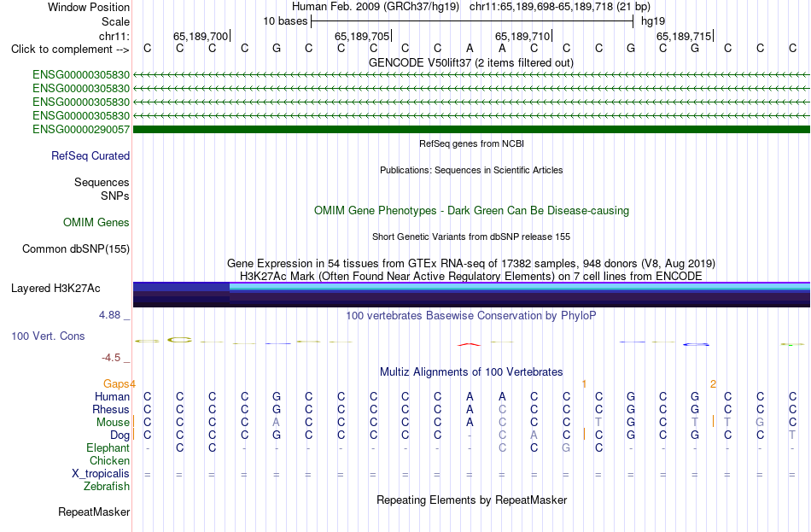Open the 100 Vert. Cons track label
The width and height of the screenshot is (811, 532).
(x=48, y=336)
